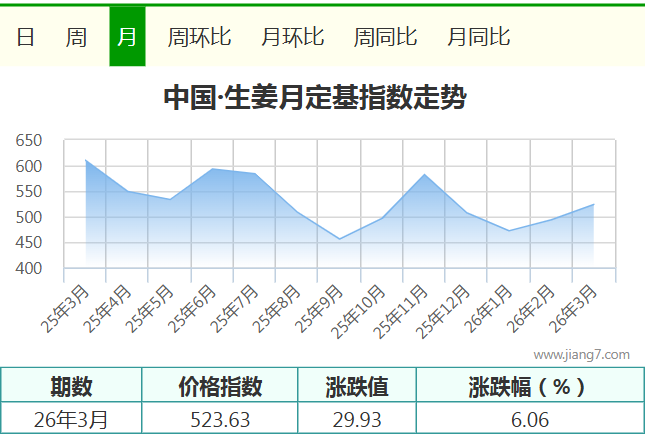Click the chart title 中国·生姜月定基指数走势
The image size is (645, 440).
314,98
